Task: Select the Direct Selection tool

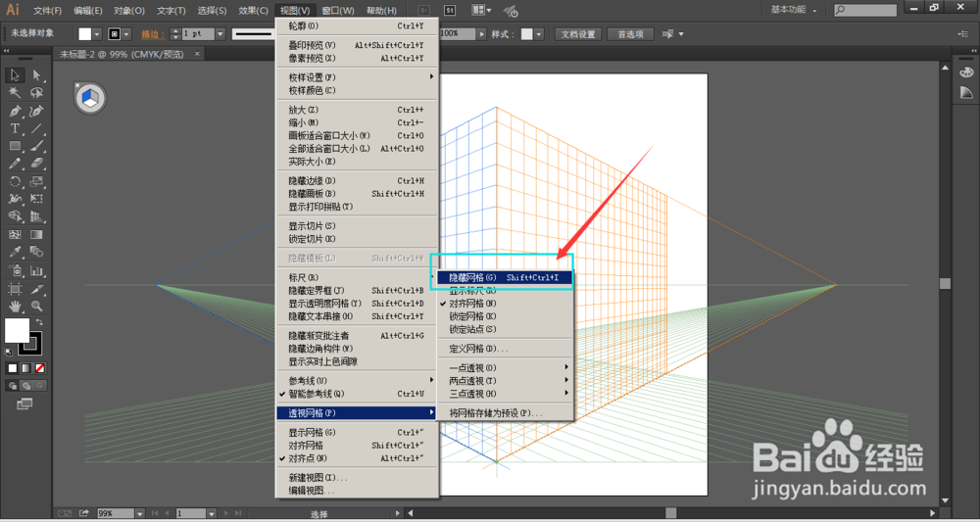Action: [37, 75]
